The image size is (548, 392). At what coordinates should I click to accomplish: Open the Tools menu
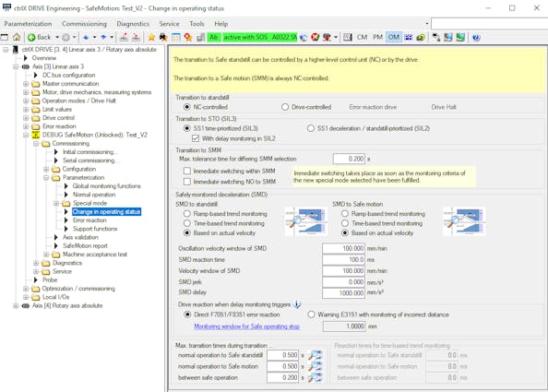pos(197,24)
